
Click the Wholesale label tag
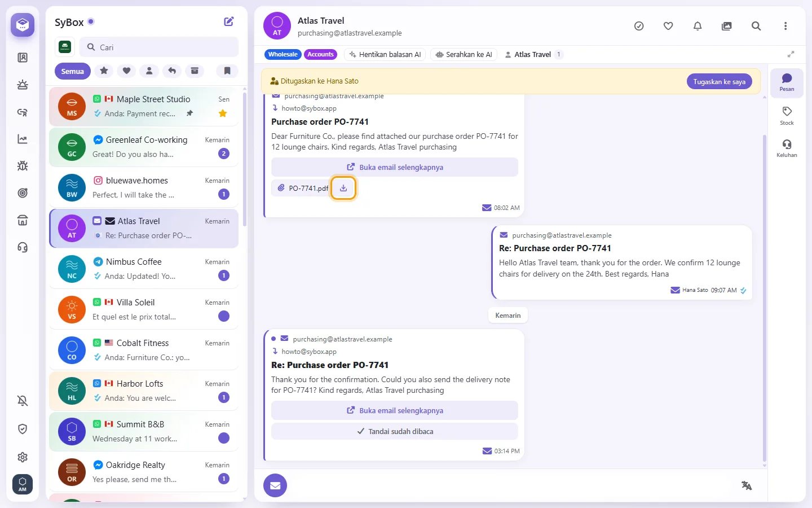click(283, 55)
